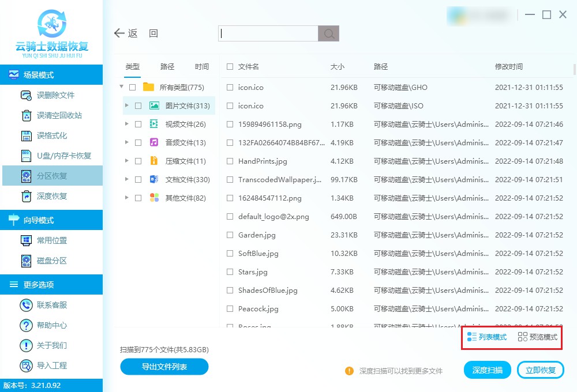Tick the 文档文件(330) checkbox
Viewport: 577px width, 392px height.
tap(138, 179)
